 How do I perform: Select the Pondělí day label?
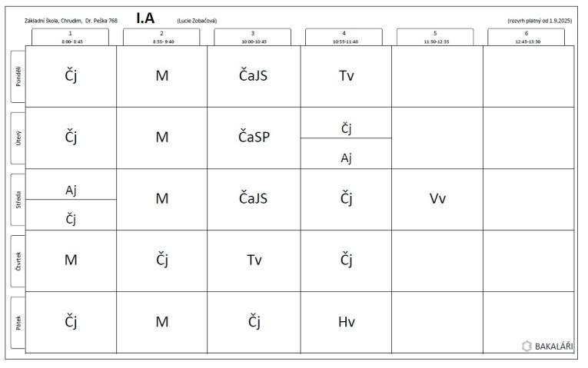pyautogui.click(x=18, y=77)
